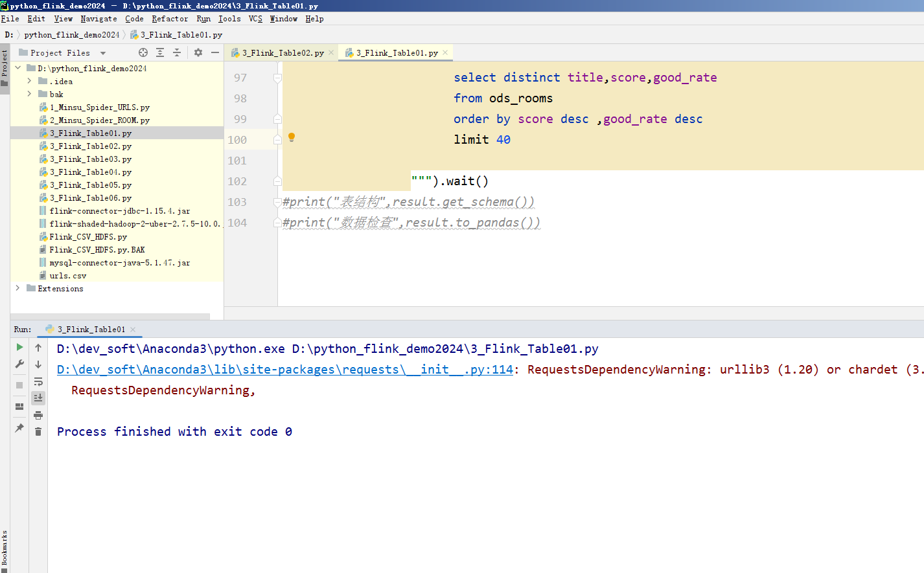Click the Up the stack trace arrow
The width and height of the screenshot is (924, 573).
pyautogui.click(x=38, y=348)
